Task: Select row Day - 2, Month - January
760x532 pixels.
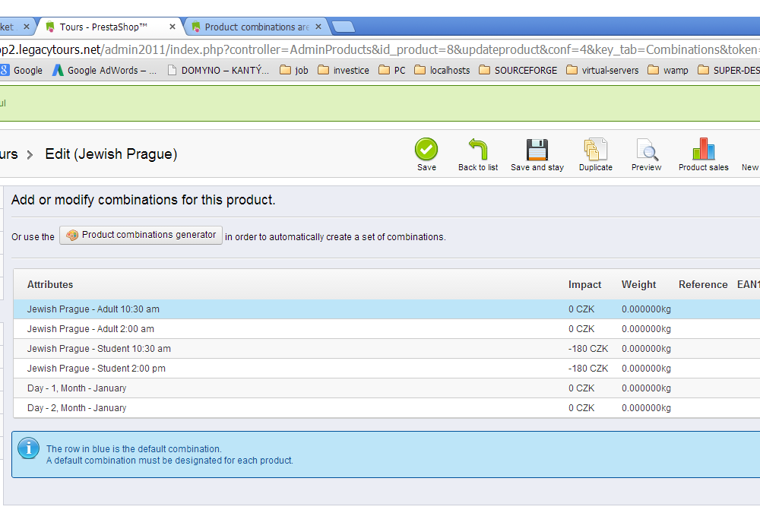Action: pos(387,408)
